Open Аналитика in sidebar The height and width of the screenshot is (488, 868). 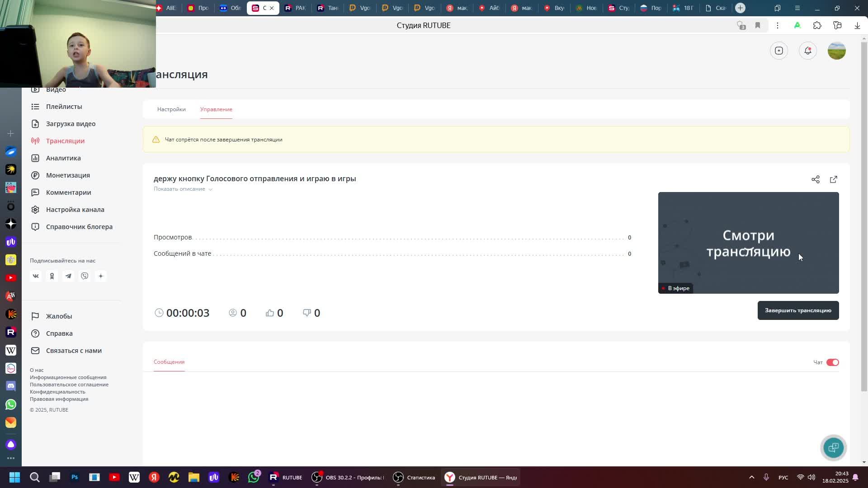tap(63, 158)
